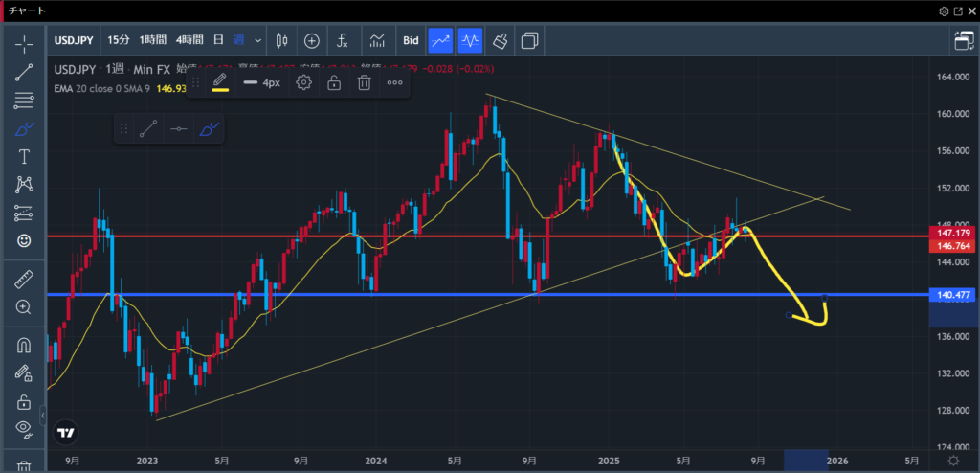The width and height of the screenshot is (980, 473).
Task: Select trend line in small floating toolbar
Action: tap(148, 129)
